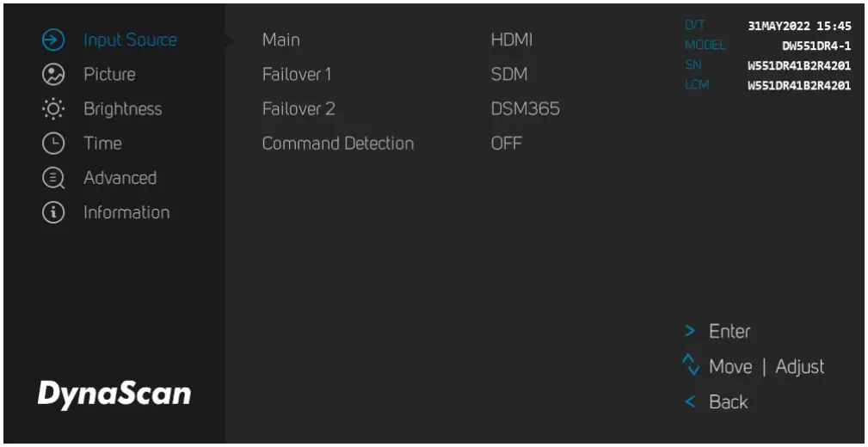
Task: Click the Command Detection label
Action: tap(337, 144)
